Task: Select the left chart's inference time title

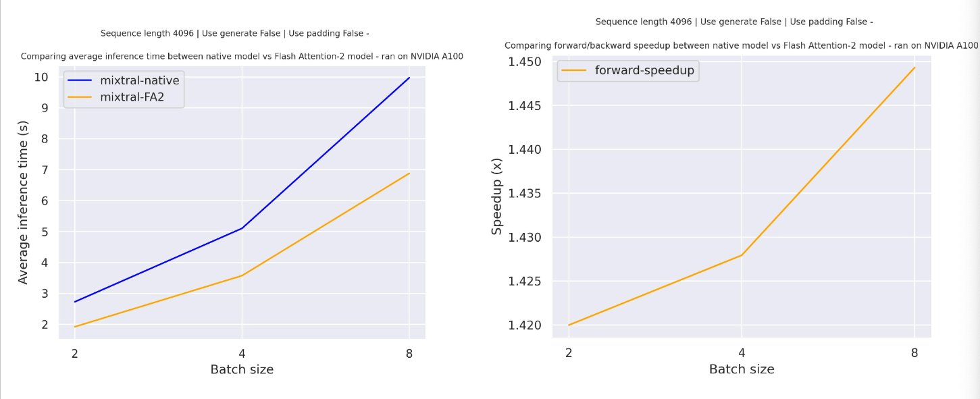Action: click(x=242, y=56)
